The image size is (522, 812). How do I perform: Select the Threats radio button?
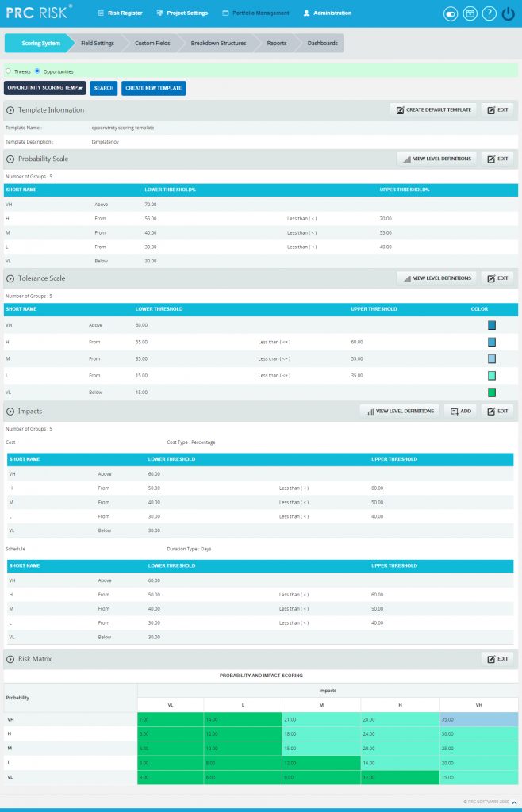[x=8, y=71]
